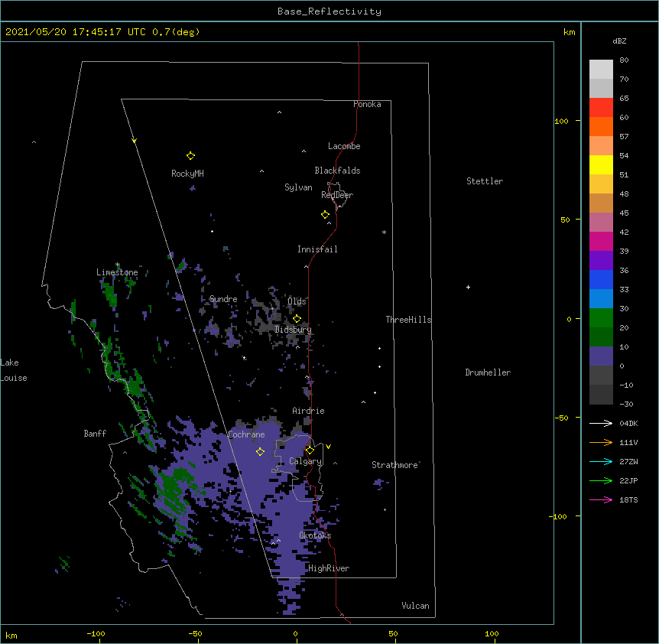
Task: Select the bright yellow swatch in dBZ legend
Action: pos(601,164)
